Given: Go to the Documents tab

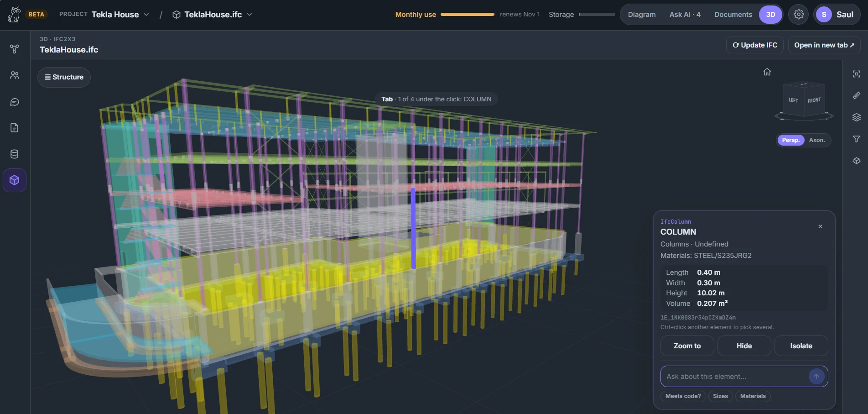Looking at the screenshot, I should [733, 15].
